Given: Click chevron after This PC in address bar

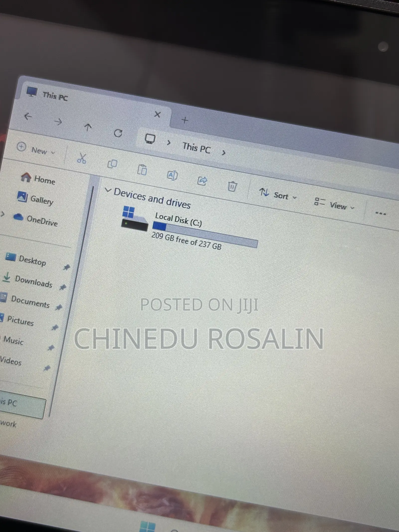Looking at the screenshot, I should 224,153.
